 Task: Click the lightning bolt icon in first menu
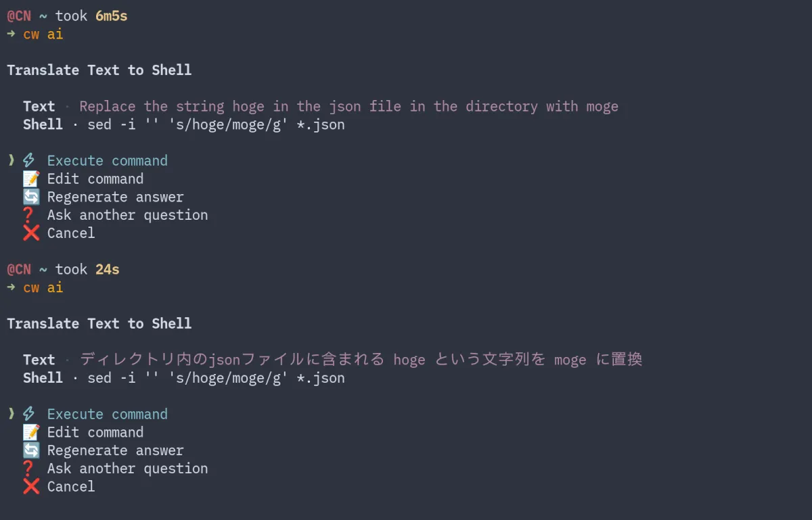point(29,160)
